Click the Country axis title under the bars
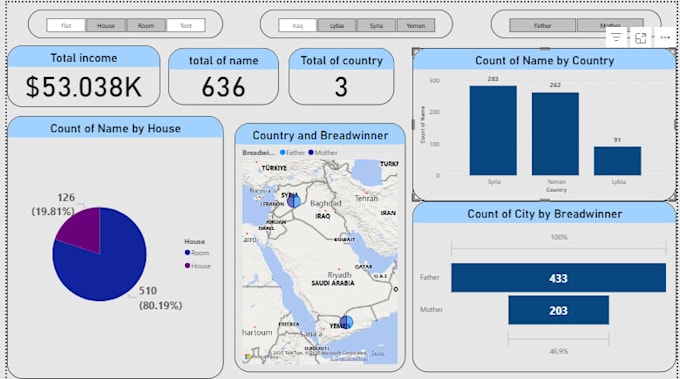Viewport: 680px width, 379px height. (x=556, y=190)
